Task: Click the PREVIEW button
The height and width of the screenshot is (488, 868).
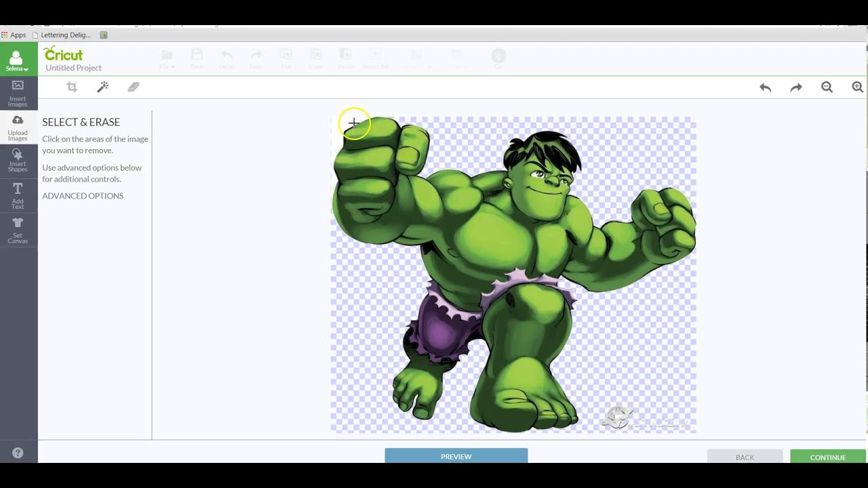Action: click(x=456, y=456)
